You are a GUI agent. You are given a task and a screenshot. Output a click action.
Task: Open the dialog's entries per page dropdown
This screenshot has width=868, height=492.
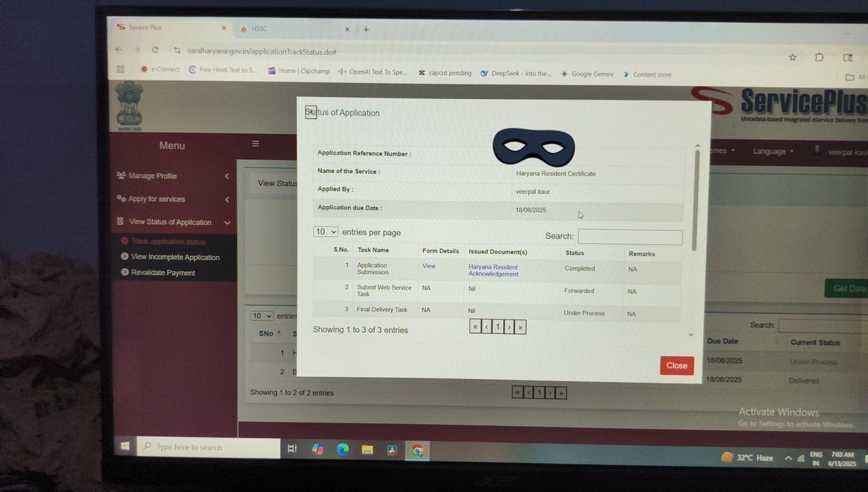tap(325, 232)
